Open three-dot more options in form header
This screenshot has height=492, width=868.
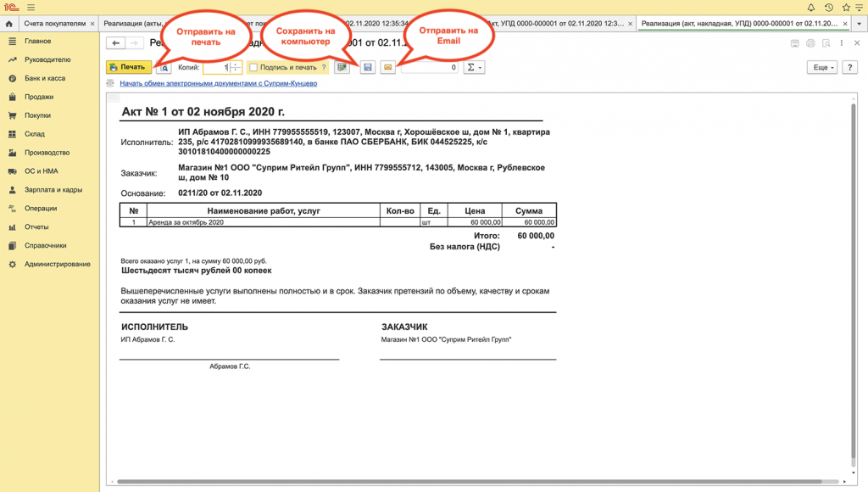pyautogui.click(x=842, y=43)
